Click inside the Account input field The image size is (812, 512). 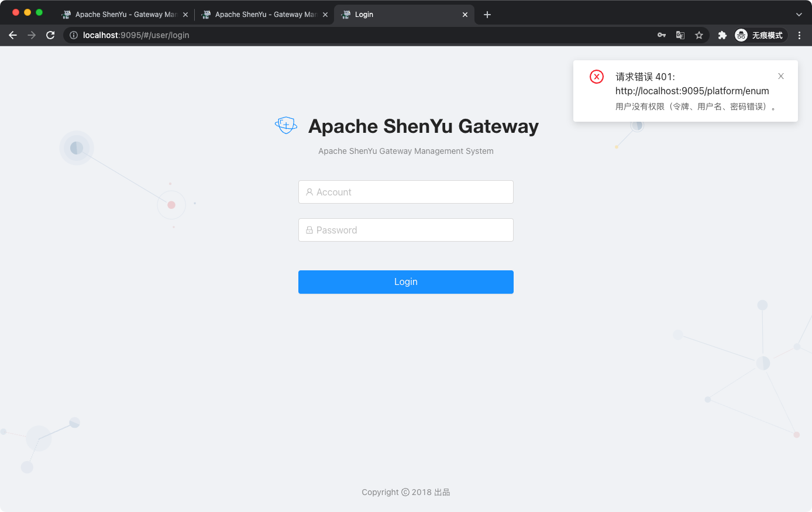click(x=406, y=192)
